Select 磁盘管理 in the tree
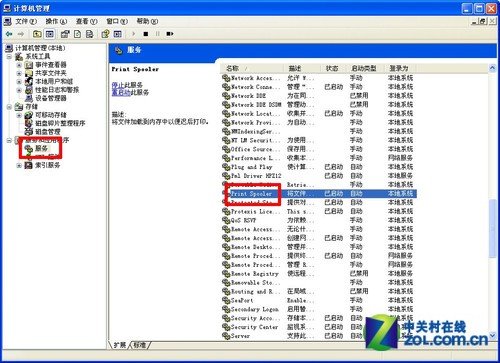Image resolution: width=500 pixels, height=363 pixels. 48,132
